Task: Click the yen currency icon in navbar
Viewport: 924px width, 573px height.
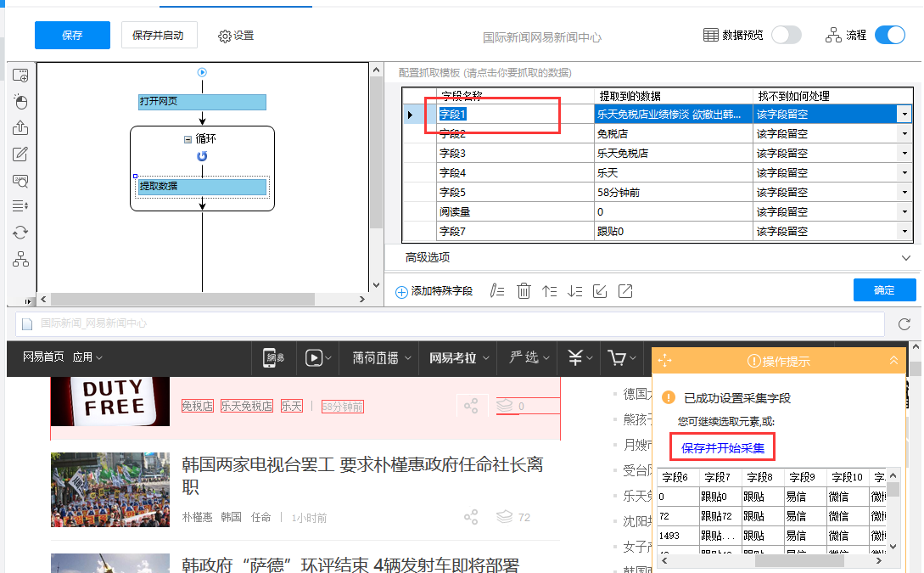Action: click(x=575, y=357)
